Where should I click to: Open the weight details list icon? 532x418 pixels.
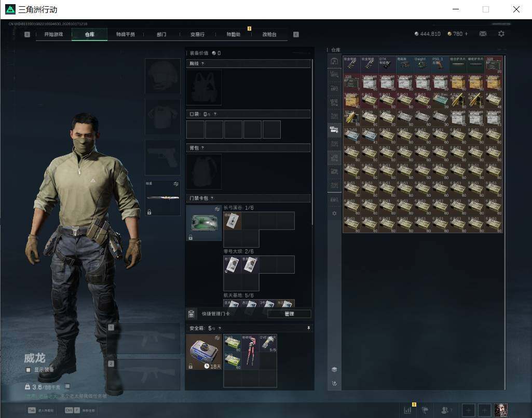[67, 386]
